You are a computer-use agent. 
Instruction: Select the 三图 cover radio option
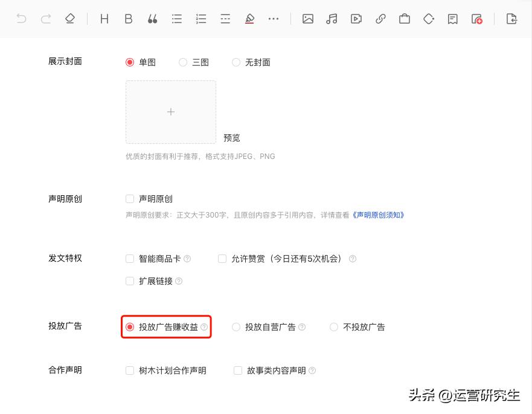pos(182,62)
